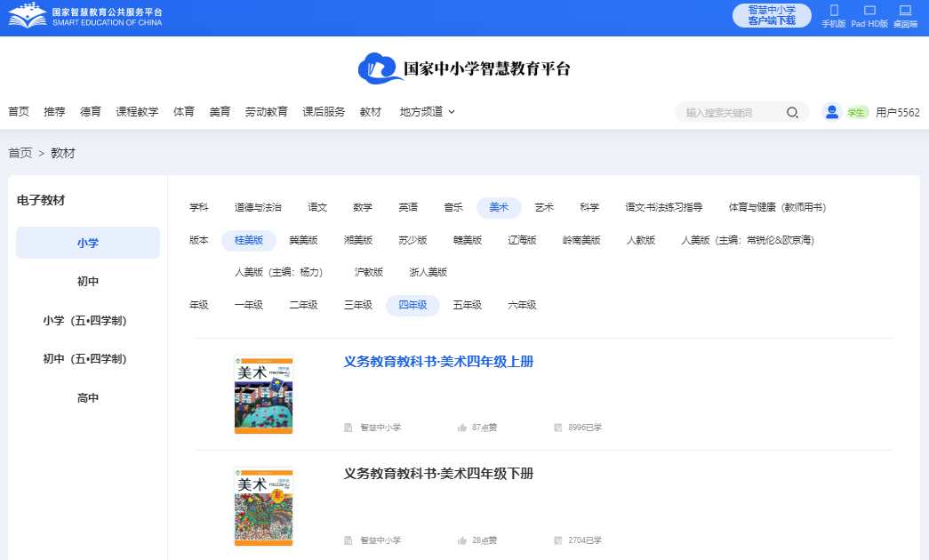Open the 课程教学 navigation menu item
This screenshot has width=929, height=560.
tap(137, 112)
